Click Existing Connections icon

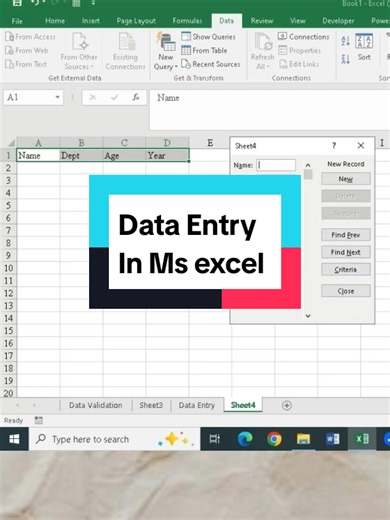coord(125,51)
